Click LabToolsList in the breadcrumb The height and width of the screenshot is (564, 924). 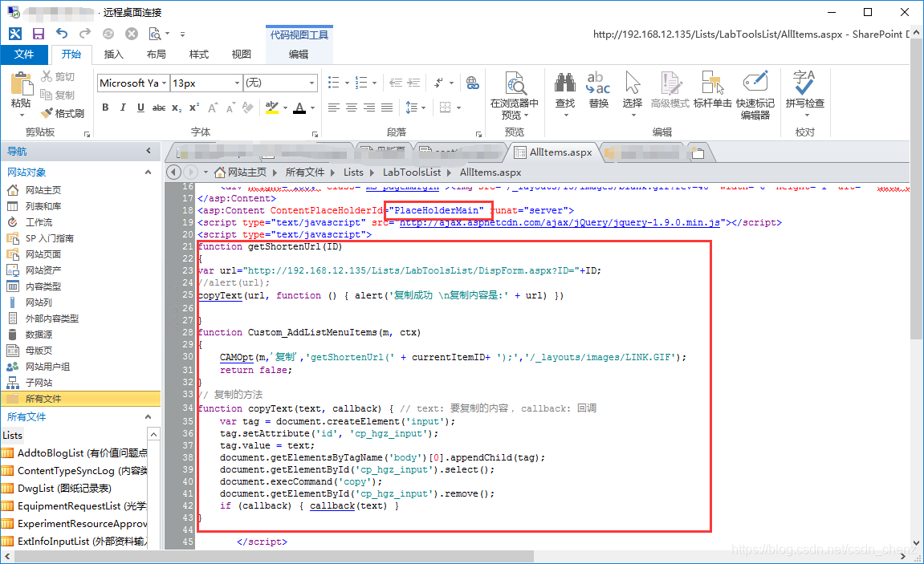pyautogui.click(x=412, y=172)
